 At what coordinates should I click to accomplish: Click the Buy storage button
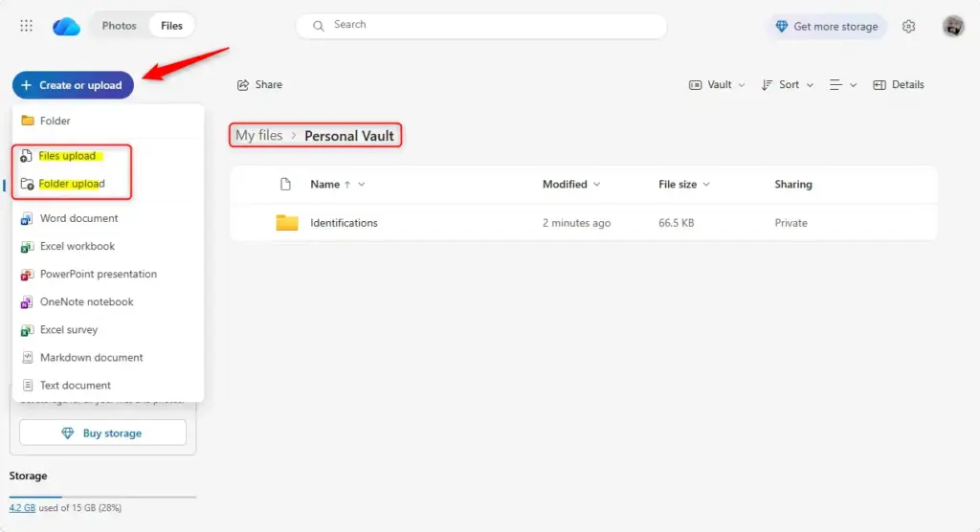tap(102, 433)
